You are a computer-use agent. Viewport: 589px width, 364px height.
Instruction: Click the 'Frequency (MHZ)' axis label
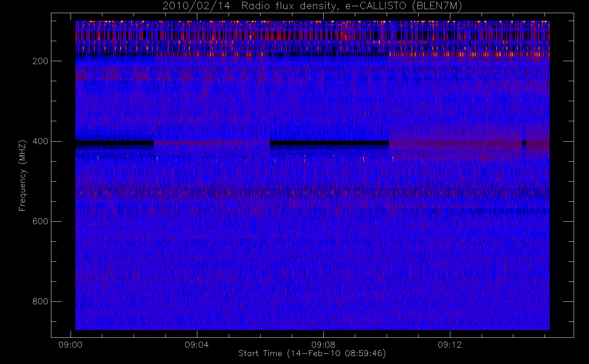pyautogui.click(x=23, y=175)
